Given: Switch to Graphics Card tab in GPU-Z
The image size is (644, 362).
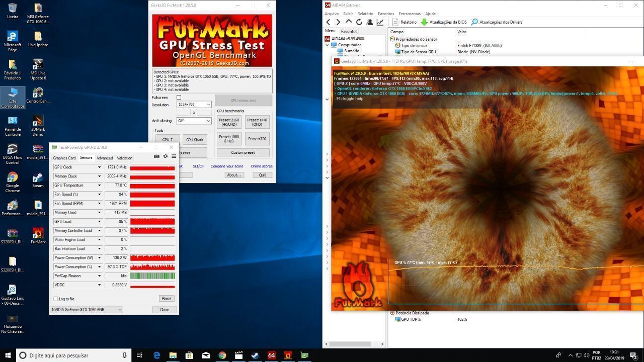Looking at the screenshot, I should coord(64,158).
